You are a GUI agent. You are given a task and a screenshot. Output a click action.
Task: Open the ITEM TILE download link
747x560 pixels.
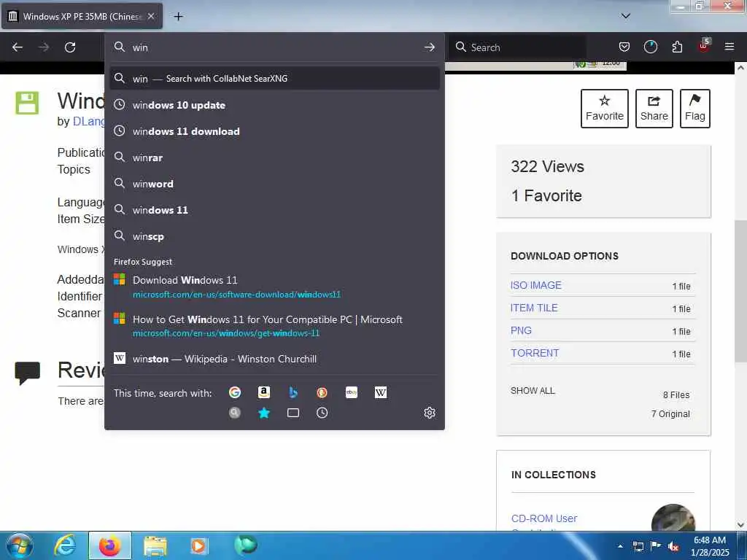534,308
